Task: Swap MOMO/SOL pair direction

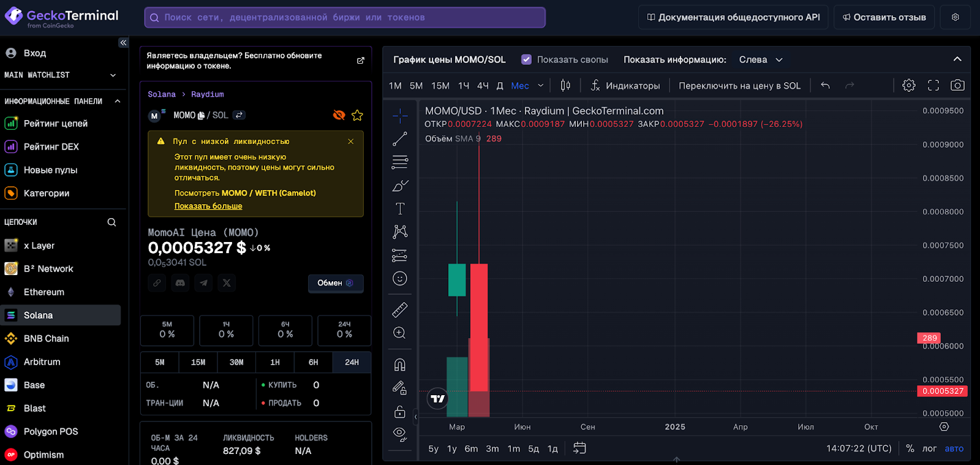Action: coord(239,115)
